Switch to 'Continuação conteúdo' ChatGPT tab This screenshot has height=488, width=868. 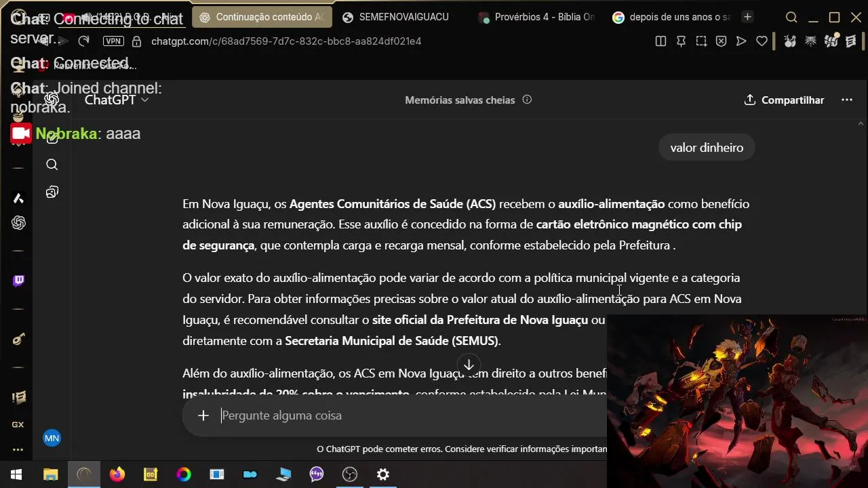[262, 17]
